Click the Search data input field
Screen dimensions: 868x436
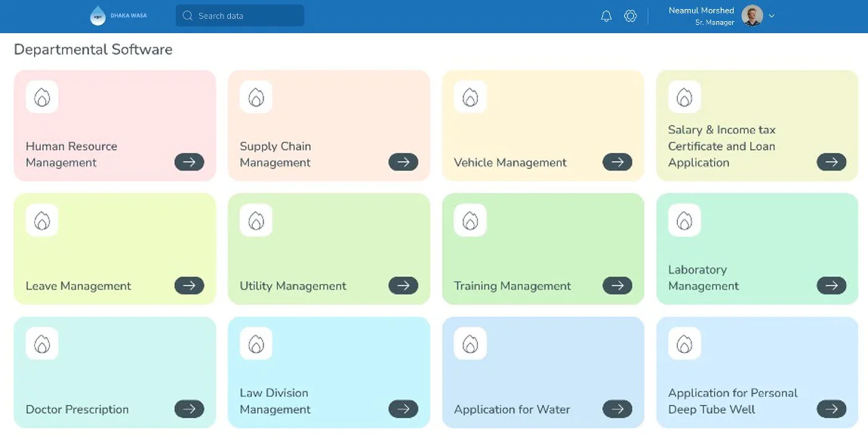[240, 16]
